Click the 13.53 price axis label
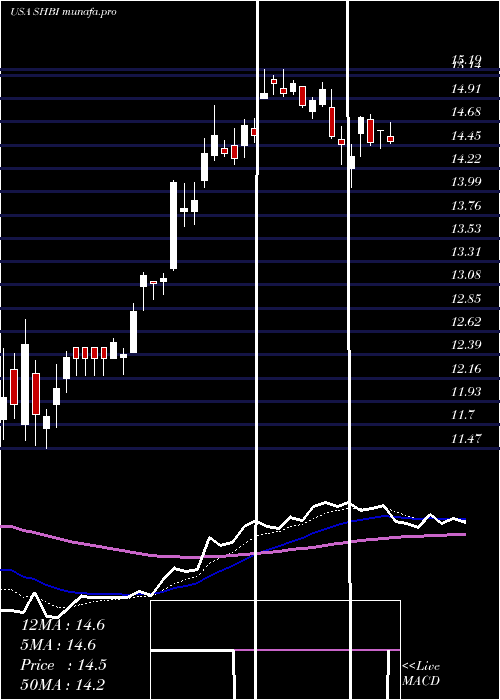 pos(466,229)
